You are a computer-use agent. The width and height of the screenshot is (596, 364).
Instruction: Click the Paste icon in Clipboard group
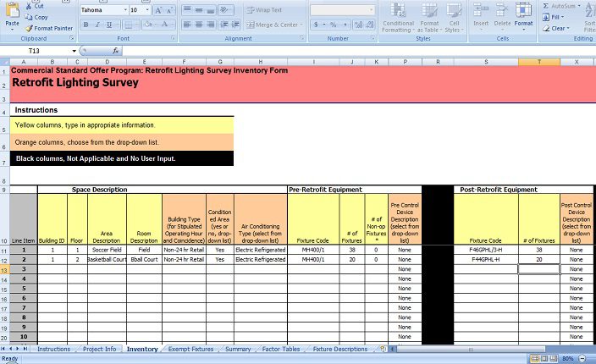coord(12,17)
